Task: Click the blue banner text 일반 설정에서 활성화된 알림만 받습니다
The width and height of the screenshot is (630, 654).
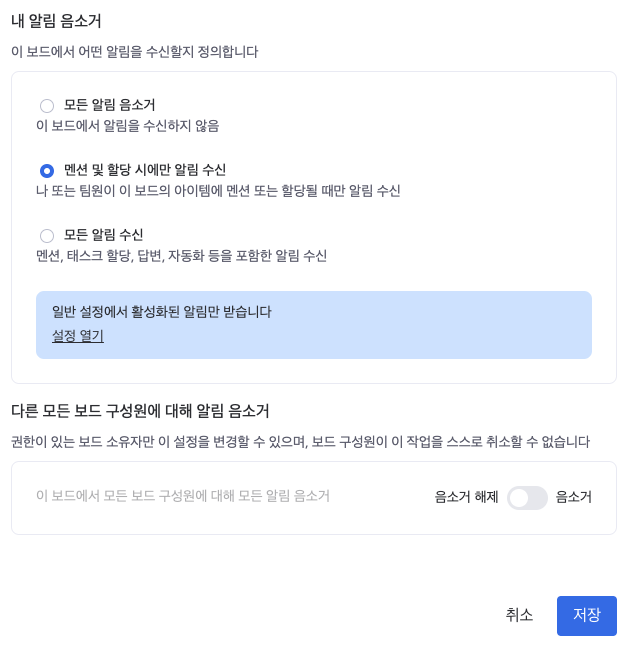Action: pos(161,312)
